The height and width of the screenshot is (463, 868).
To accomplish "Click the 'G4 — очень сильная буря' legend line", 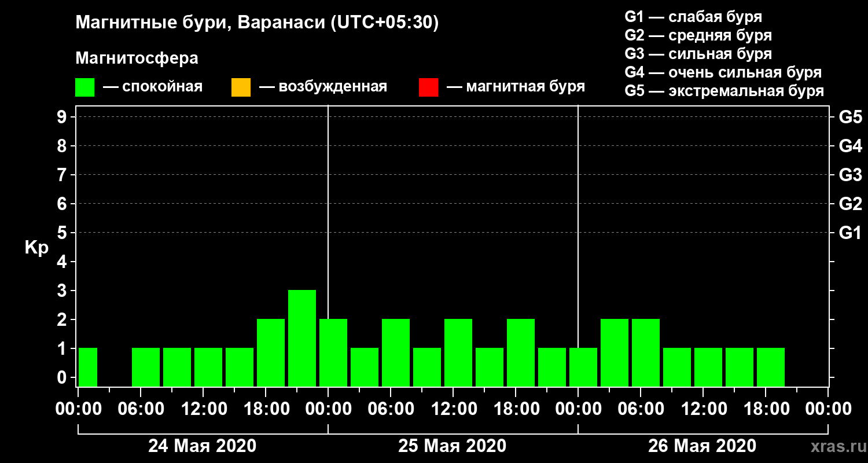I will 723,72.
